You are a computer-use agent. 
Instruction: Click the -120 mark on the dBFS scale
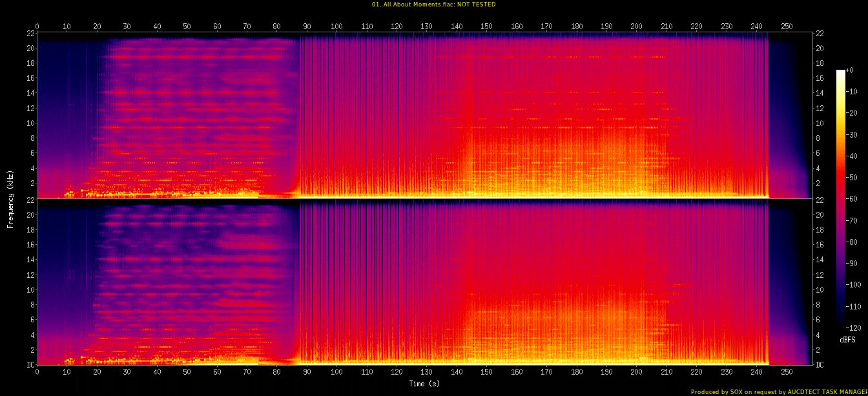(857, 328)
